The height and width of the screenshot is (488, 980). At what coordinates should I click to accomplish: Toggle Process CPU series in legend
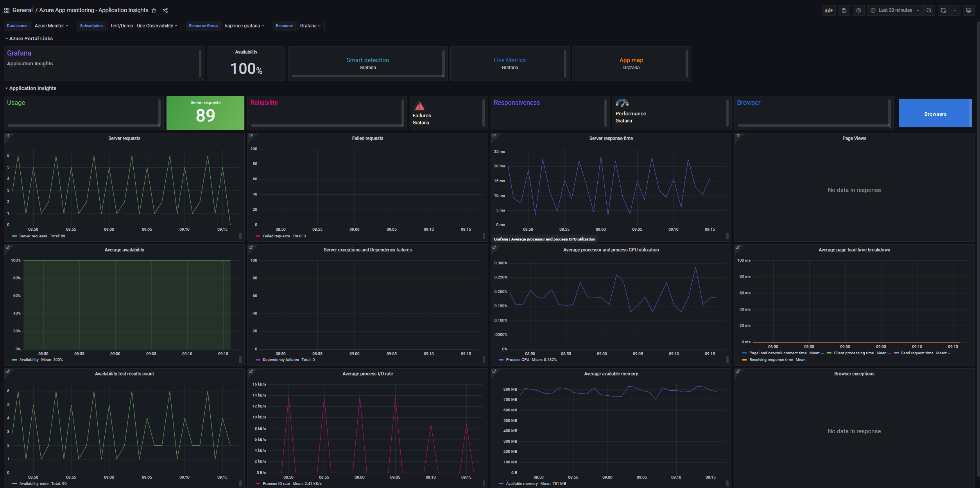tap(517, 360)
